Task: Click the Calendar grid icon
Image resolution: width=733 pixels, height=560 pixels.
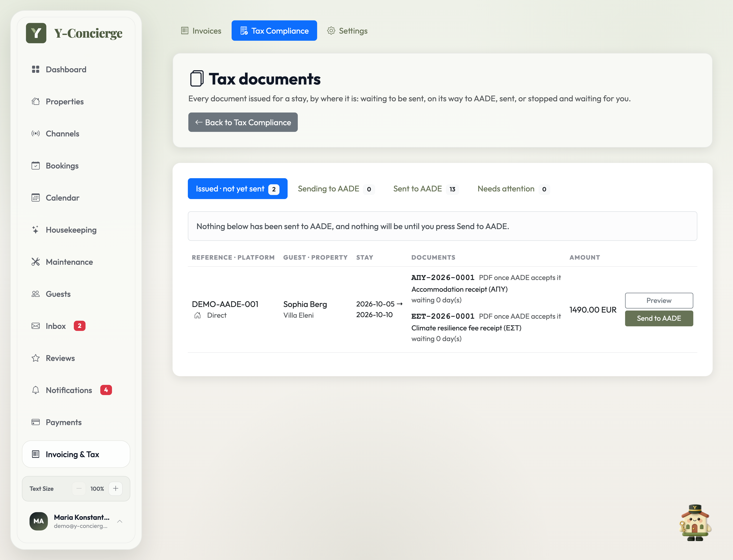Action: click(36, 198)
